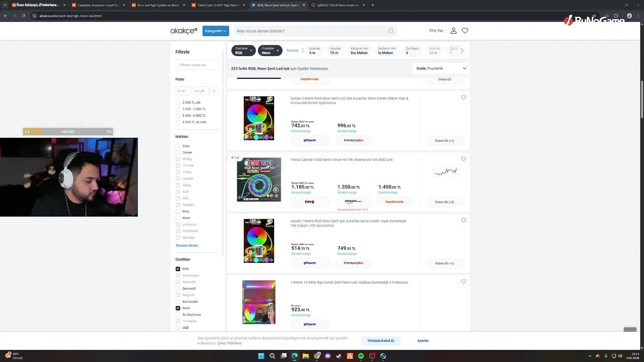Check the Kumandalı feature checkbox
Screen dimensions: 644x362
tap(178, 302)
